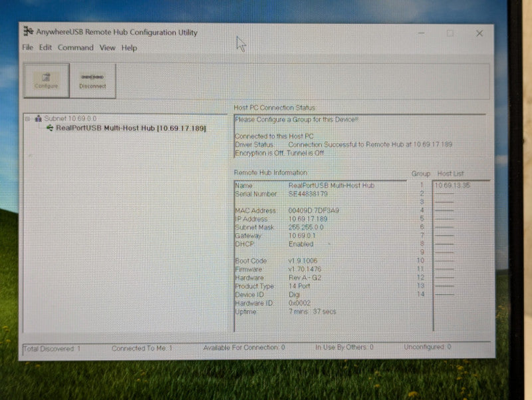The image size is (532, 400).
Task: Open the View menu
Action: tap(107, 48)
